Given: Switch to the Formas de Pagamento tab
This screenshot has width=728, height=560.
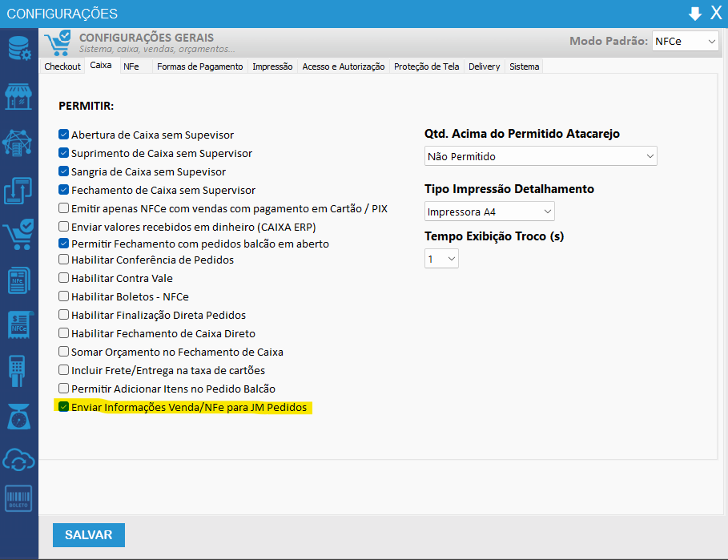Looking at the screenshot, I should click(x=199, y=66).
